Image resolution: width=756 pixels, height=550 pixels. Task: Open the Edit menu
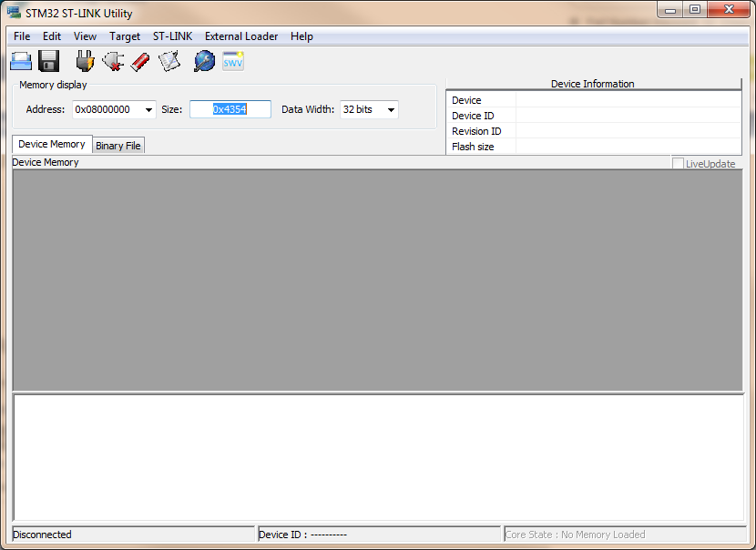point(52,36)
